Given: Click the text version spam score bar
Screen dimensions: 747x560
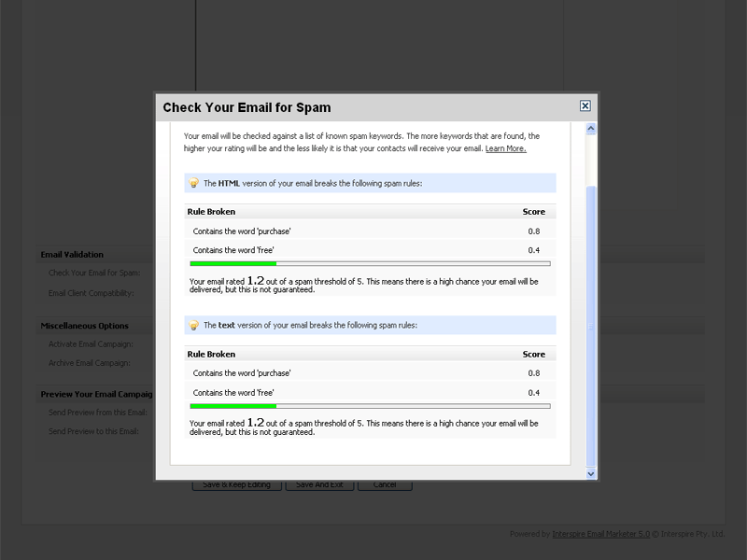Looking at the screenshot, I should pyautogui.click(x=370, y=406).
